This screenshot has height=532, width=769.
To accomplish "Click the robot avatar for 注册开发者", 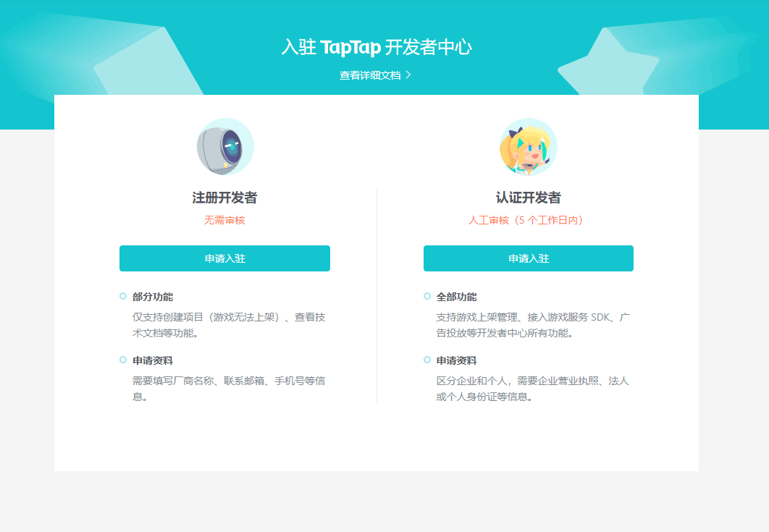I will [225, 147].
